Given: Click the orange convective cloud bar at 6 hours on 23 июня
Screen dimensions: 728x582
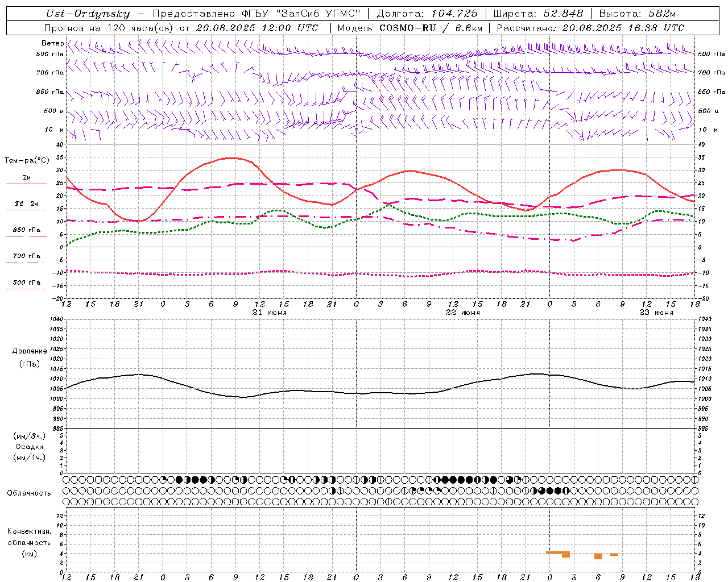Looking at the screenshot, I should tap(598, 556).
